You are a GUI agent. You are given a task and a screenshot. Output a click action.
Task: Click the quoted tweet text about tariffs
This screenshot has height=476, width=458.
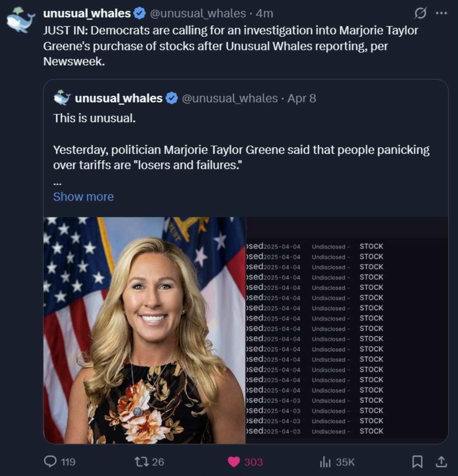pyautogui.click(x=241, y=157)
